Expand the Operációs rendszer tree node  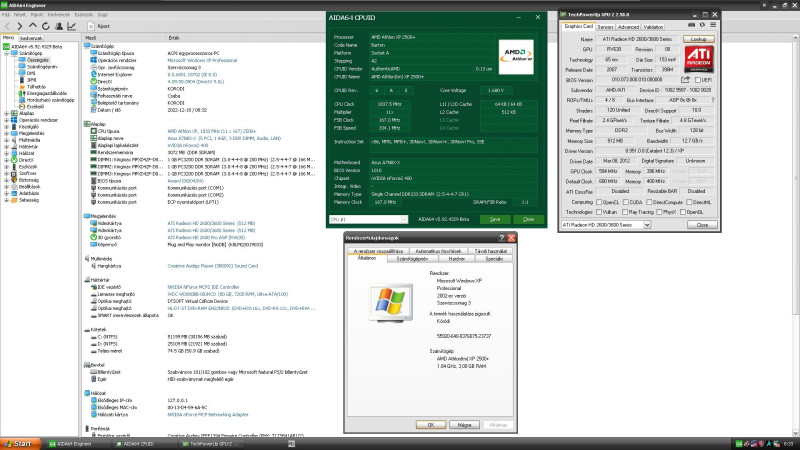click(x=6, y=120)
